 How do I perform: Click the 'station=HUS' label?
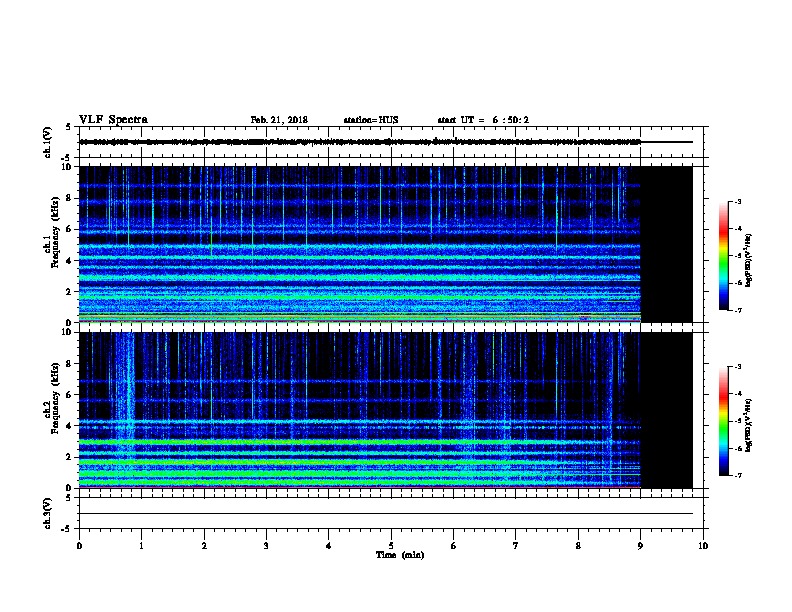tap(371, 120)
